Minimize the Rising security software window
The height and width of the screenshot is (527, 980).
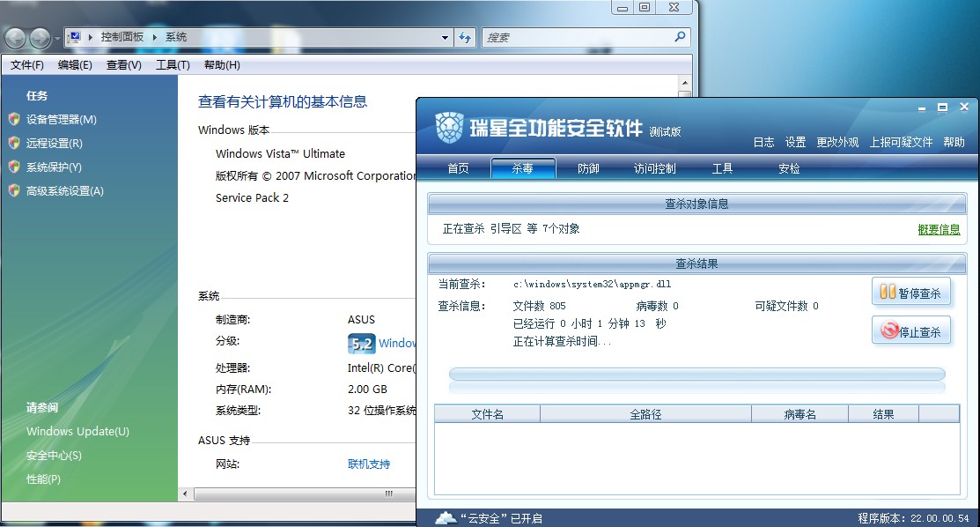point(921,108)
